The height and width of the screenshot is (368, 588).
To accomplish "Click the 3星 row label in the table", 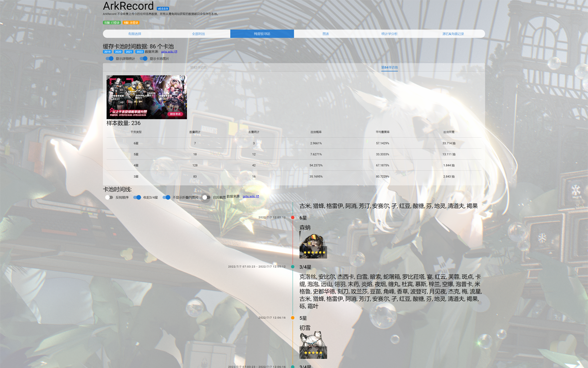I will click(136, 176).
